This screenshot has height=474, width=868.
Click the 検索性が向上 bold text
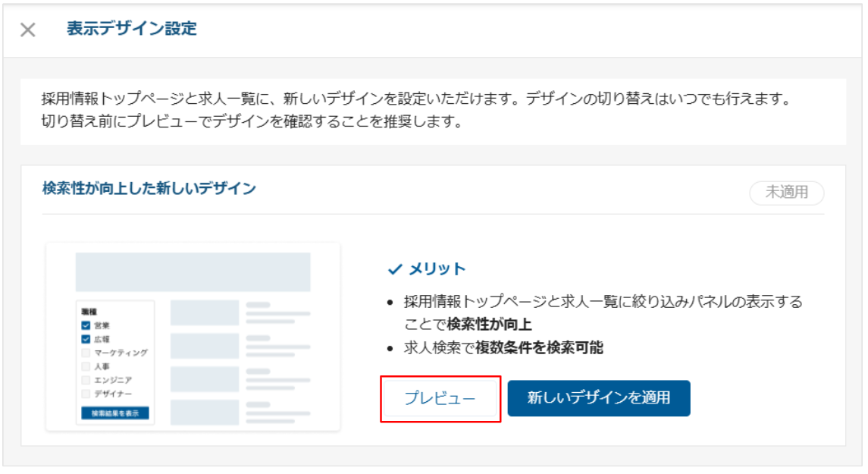point(489,324)
